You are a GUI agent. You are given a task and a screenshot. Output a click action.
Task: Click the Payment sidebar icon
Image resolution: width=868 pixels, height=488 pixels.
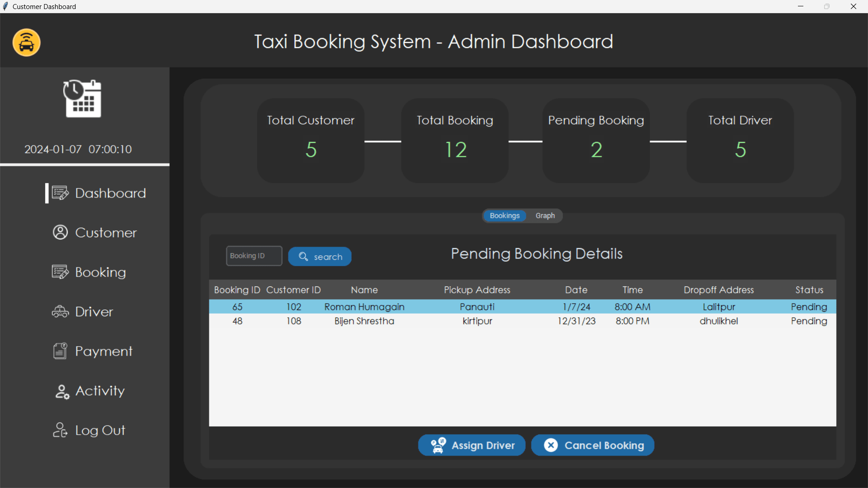point(60,351)
